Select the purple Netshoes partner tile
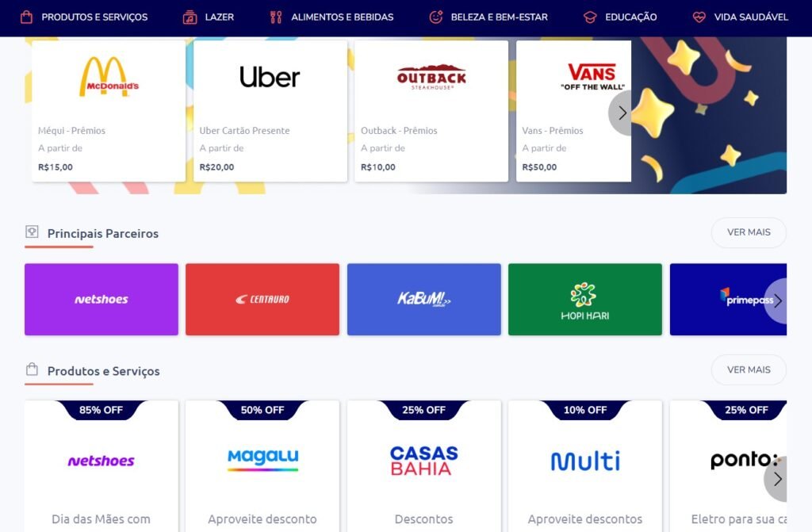Viewport: 812px width, 532px height. point(101,300)
